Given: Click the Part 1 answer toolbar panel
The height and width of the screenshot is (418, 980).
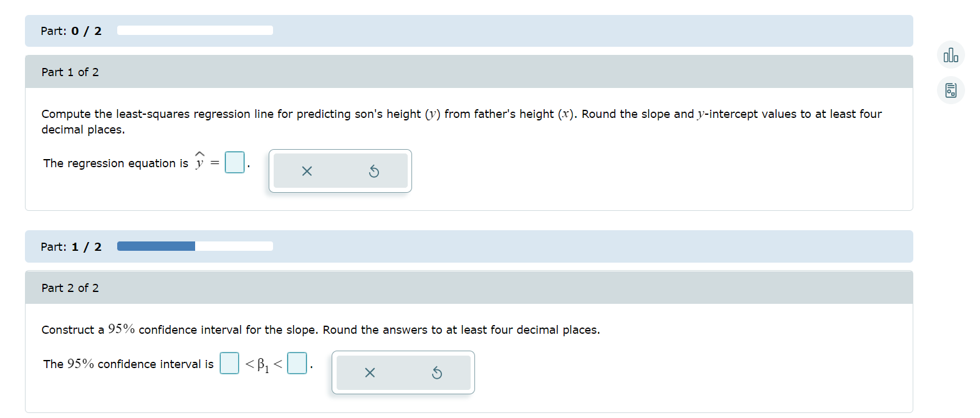Looking at the screenshot, I should point(340,171).
